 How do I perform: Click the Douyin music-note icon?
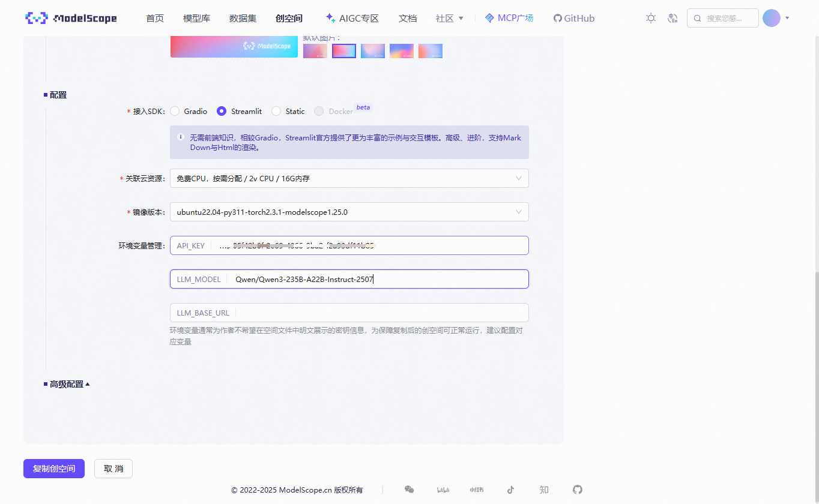coord(510,490)
